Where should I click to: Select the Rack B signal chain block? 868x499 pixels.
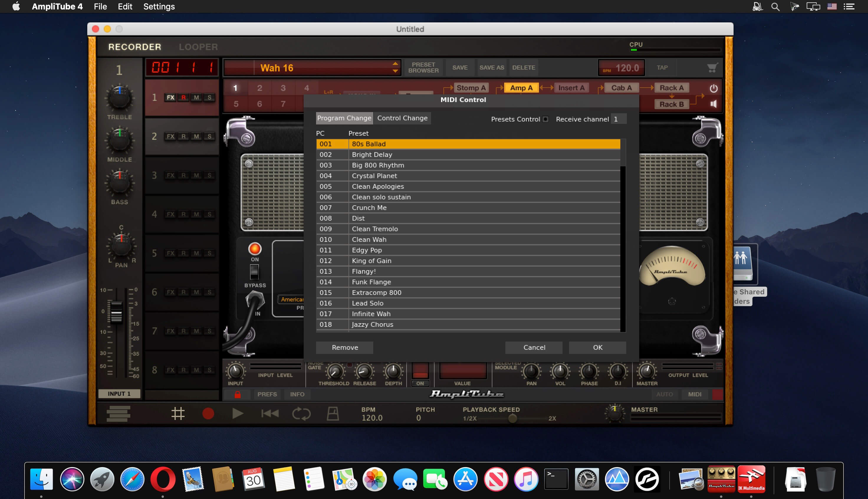(x=671, y=104)
